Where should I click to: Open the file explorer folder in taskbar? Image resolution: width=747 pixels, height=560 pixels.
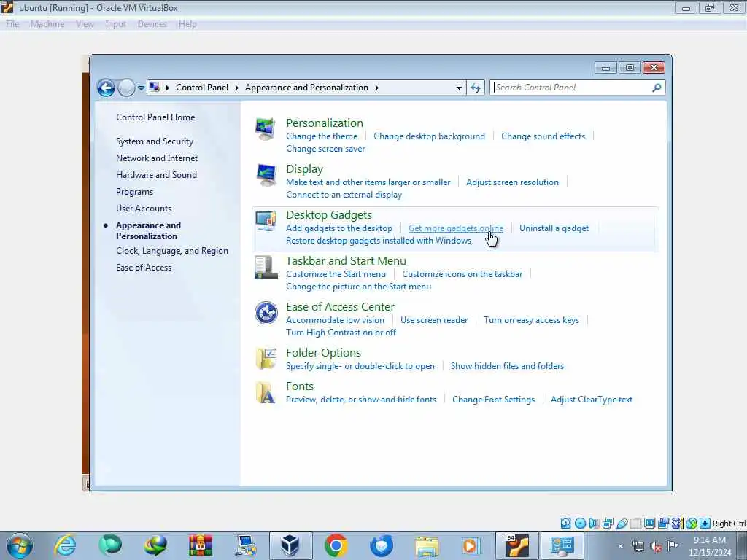pyautogui.click(x=427, y=545)
